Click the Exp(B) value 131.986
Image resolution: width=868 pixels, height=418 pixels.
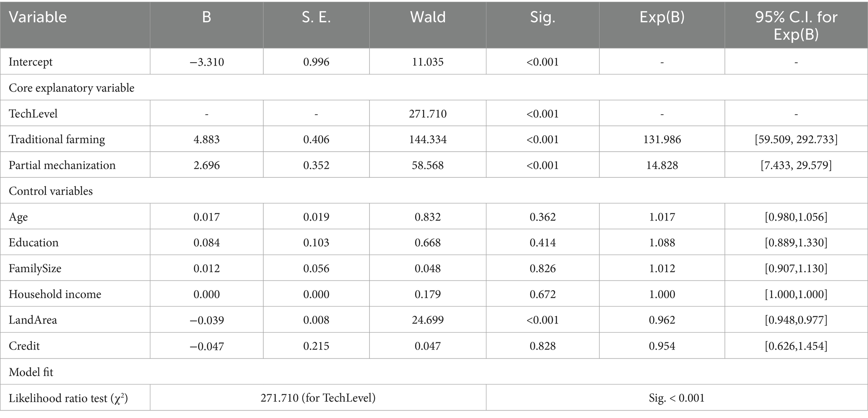[661, 139]
